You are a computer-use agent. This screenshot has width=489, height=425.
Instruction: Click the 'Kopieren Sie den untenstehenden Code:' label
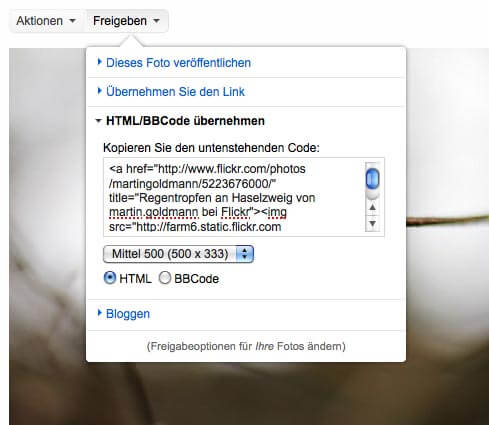pyautogui.click(x=211, y=148)
